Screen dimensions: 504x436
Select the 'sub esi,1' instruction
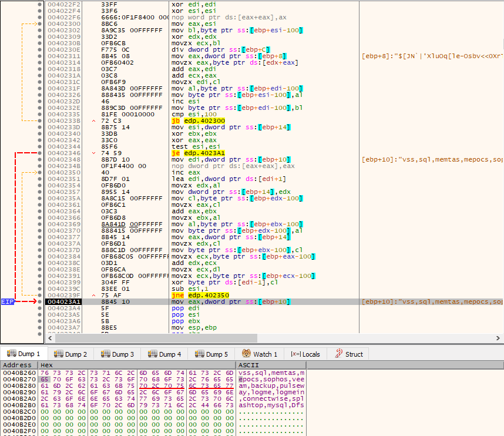tap(190, 289)
